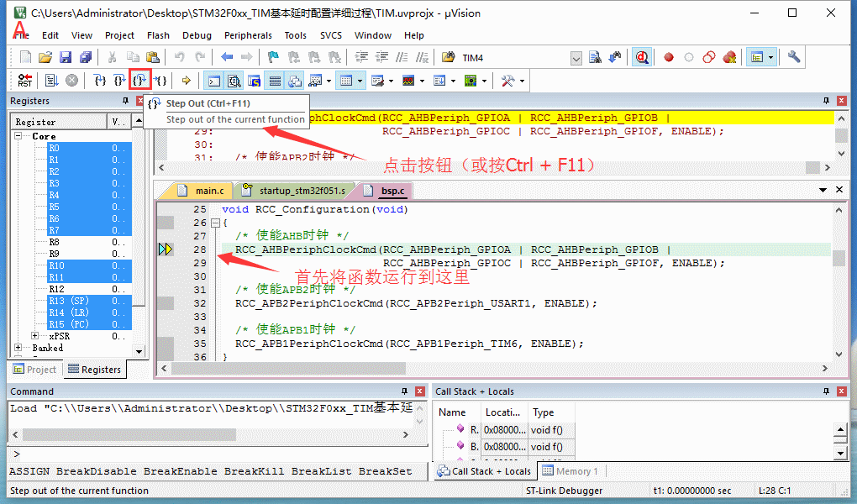
Task: Select the R13 (SP) register row
Action: pyautogui.click(x=90, y=301)
